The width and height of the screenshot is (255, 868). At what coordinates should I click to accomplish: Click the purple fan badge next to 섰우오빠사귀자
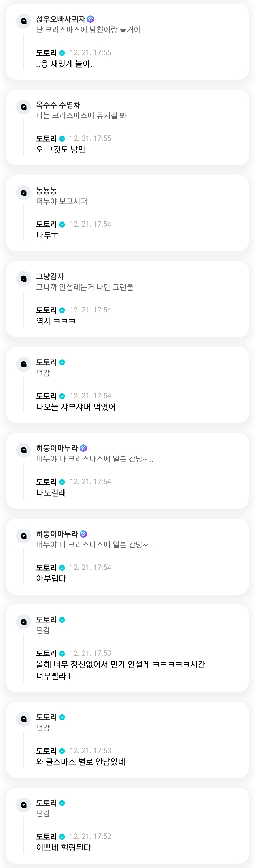tap(90, 19)
